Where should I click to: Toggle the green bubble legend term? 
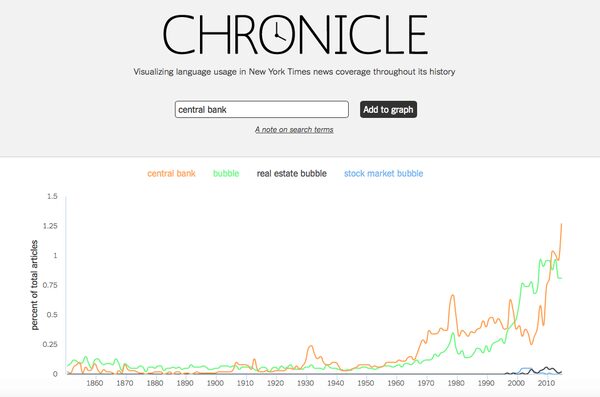(226, 173)
